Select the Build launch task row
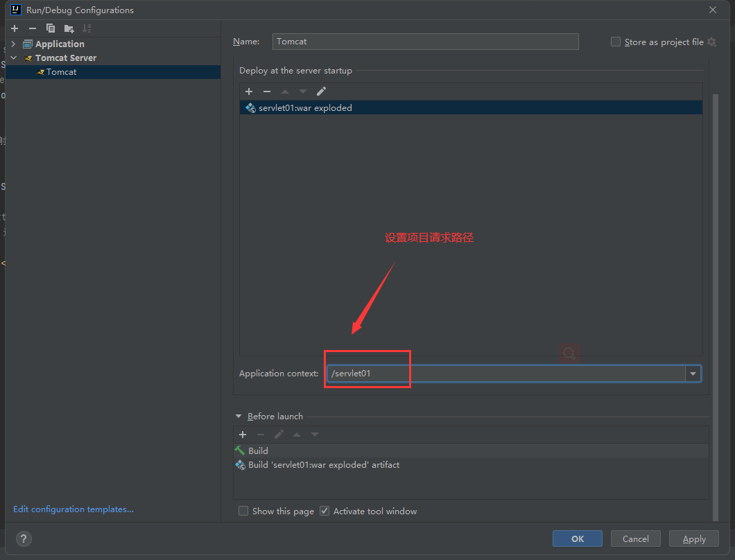735x560 pixels. (x=471, y=450)
